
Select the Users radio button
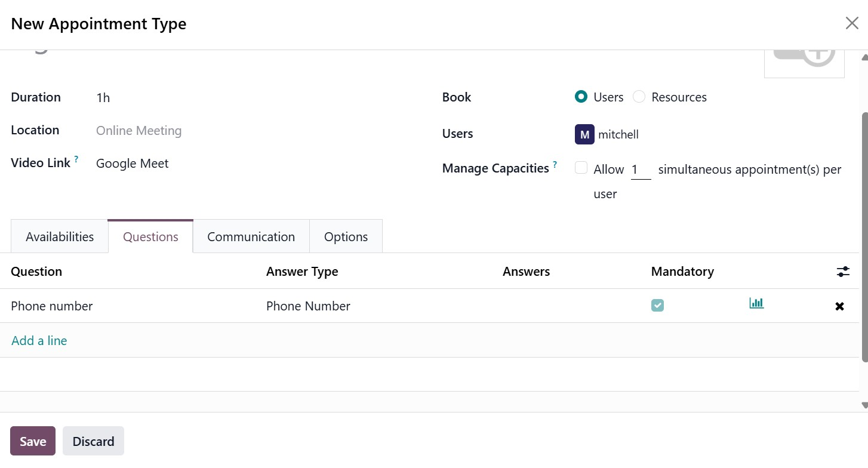point(581,97)
